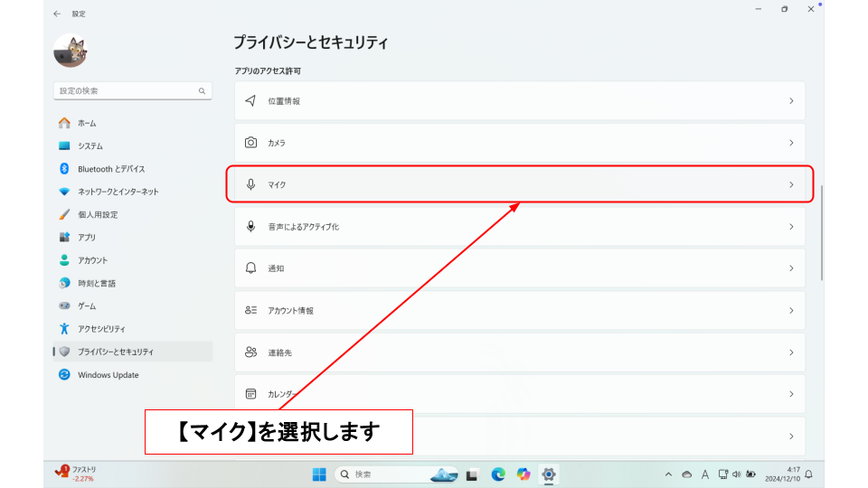
Task: Click the camera icon in カメラ row
Action: [x=251, y=143]
